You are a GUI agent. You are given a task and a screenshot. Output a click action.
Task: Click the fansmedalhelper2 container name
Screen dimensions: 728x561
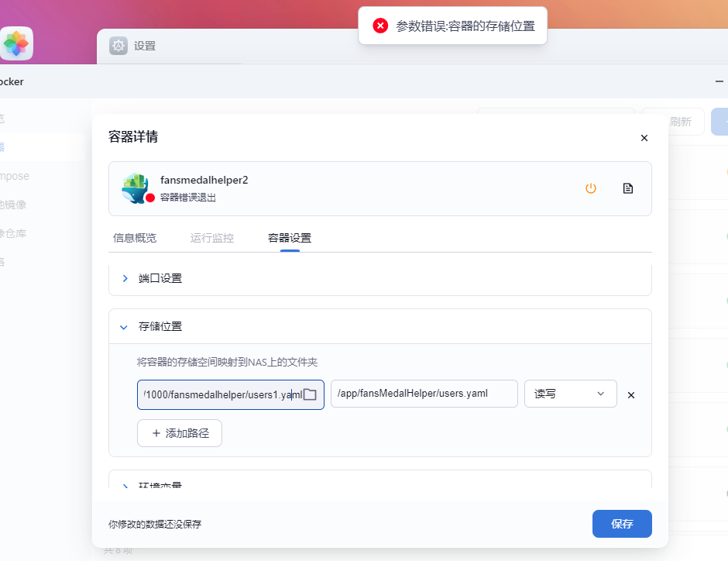pyautogui.click(x=204, y=180)
